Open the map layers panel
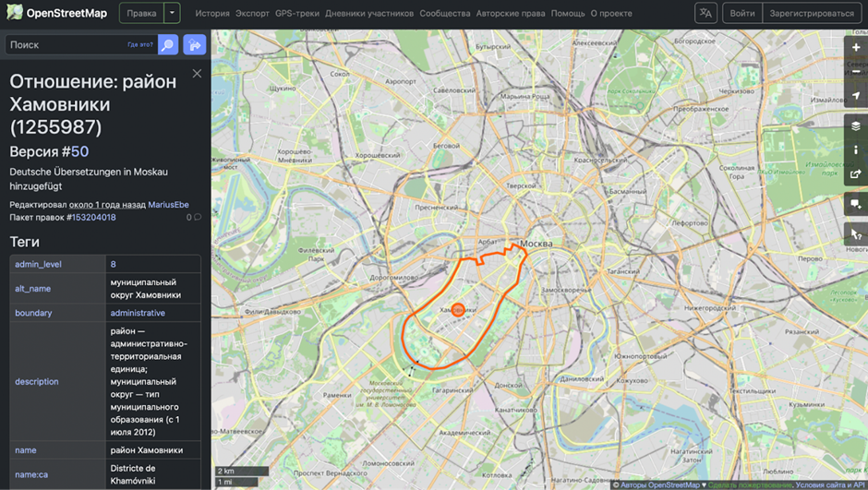This screenshot has width=868, height=490. (856, 126)
